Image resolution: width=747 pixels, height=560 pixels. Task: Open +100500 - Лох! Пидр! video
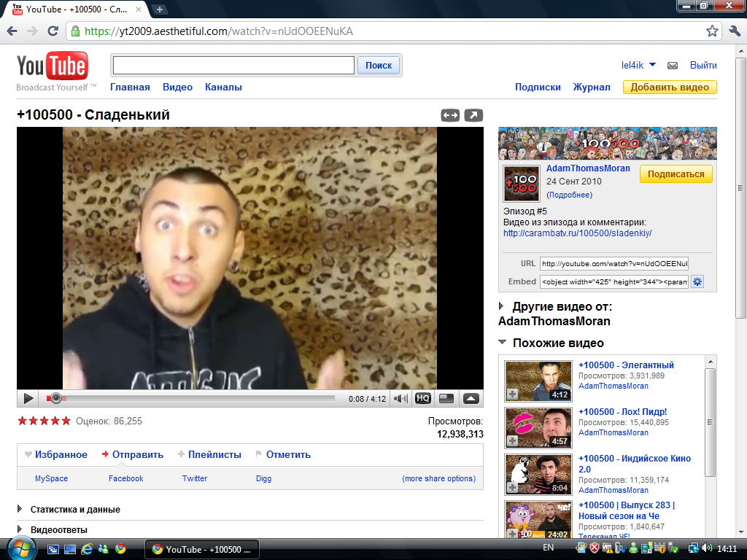coord(623,412)
